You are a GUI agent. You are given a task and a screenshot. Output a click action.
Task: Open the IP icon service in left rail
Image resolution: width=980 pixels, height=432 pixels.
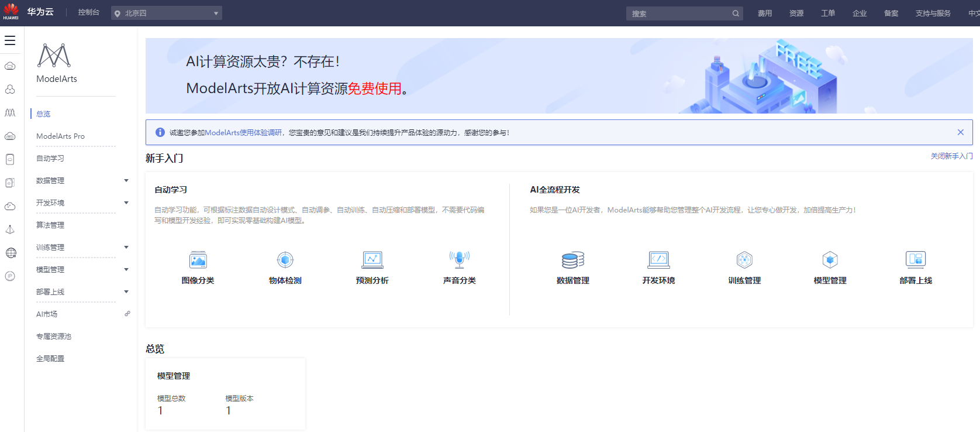(x=10, y=276)
